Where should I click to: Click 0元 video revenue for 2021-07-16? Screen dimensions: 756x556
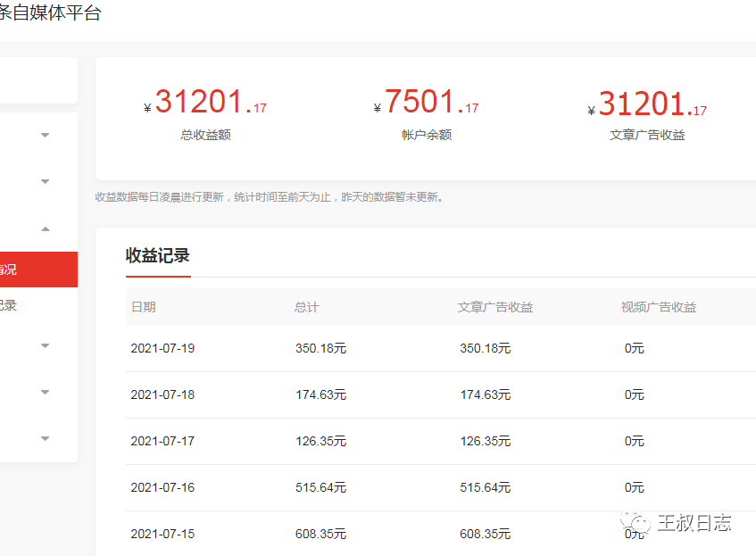click(634, 487)
